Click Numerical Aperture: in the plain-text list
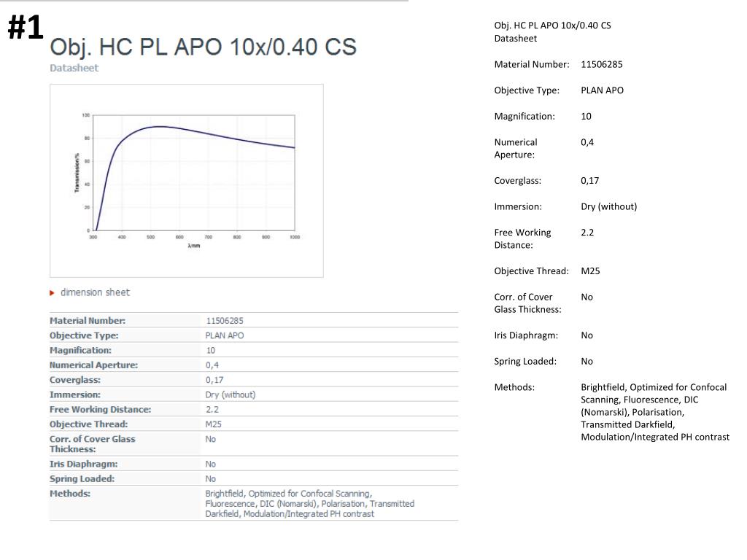 pos(516,149)
